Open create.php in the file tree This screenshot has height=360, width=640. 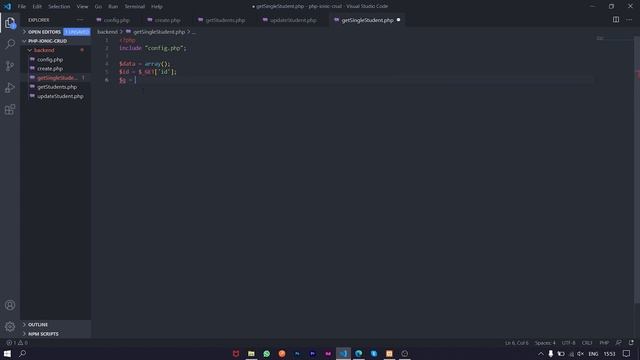click(x=50, y=69)
